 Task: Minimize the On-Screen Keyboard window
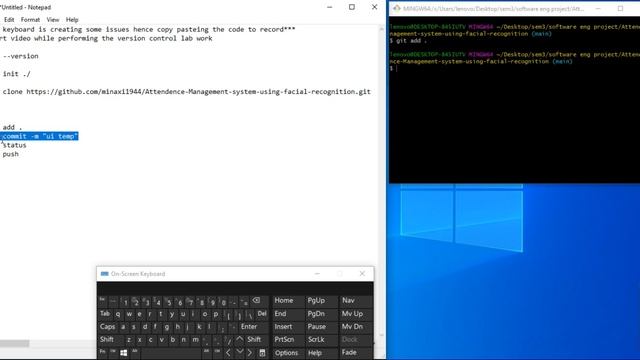pos(318,274)
